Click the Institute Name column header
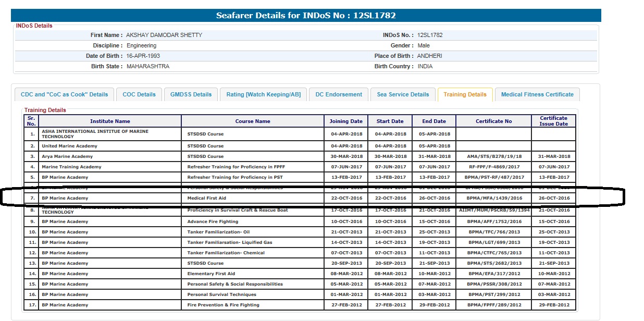 (110, 121)
